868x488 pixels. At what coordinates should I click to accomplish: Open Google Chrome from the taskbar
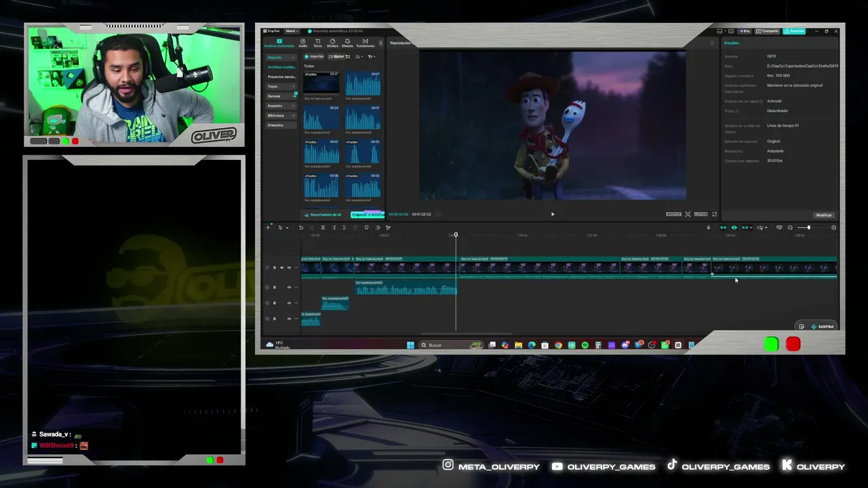(x=558, y=345)
